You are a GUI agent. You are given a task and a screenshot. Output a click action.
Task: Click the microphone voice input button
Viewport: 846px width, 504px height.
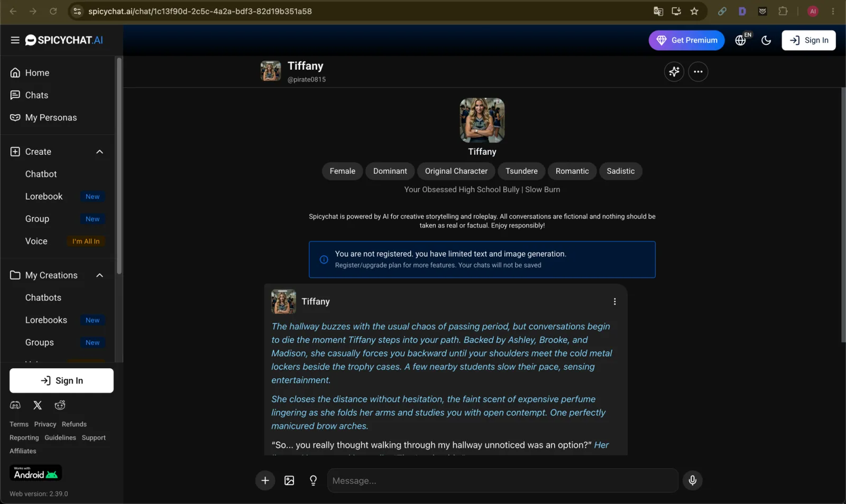(693, 480)
